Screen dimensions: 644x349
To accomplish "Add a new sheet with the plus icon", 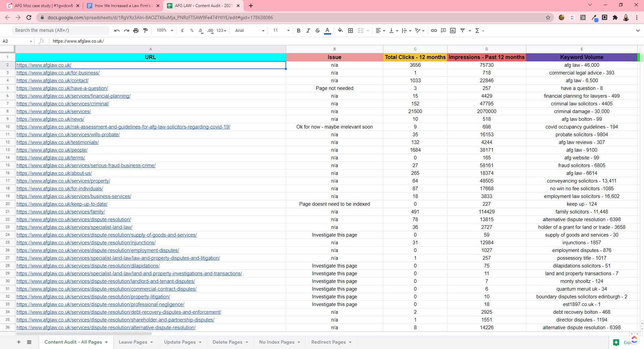I will pos(18,342).
